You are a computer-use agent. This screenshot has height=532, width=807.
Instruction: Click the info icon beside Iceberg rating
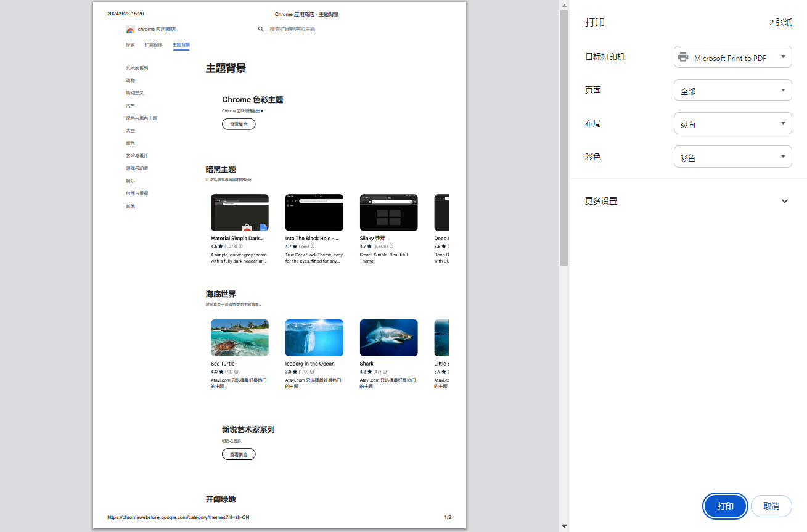point(313,372)
